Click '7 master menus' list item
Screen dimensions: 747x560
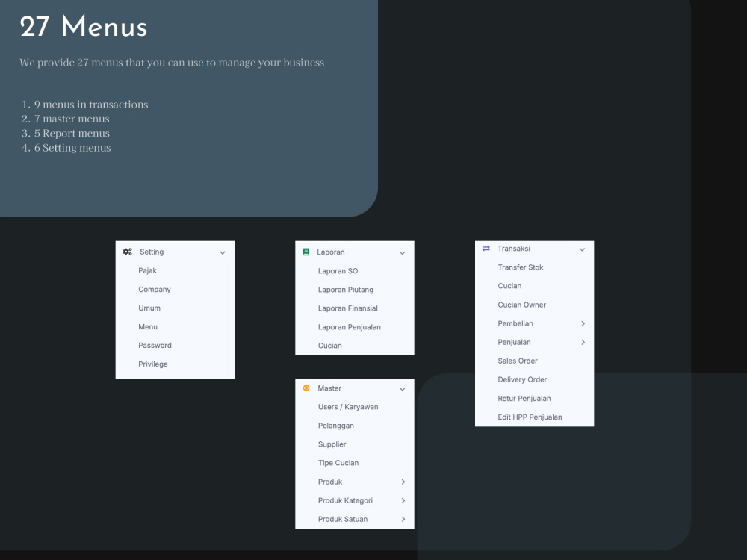tap(72, 119)
